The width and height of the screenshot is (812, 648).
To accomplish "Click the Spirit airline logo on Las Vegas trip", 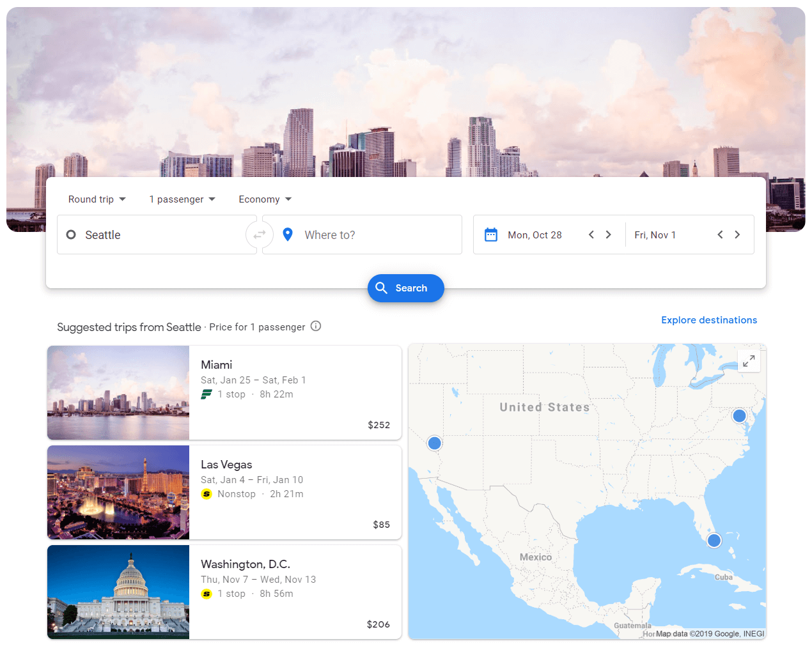I will click(206, 494).
